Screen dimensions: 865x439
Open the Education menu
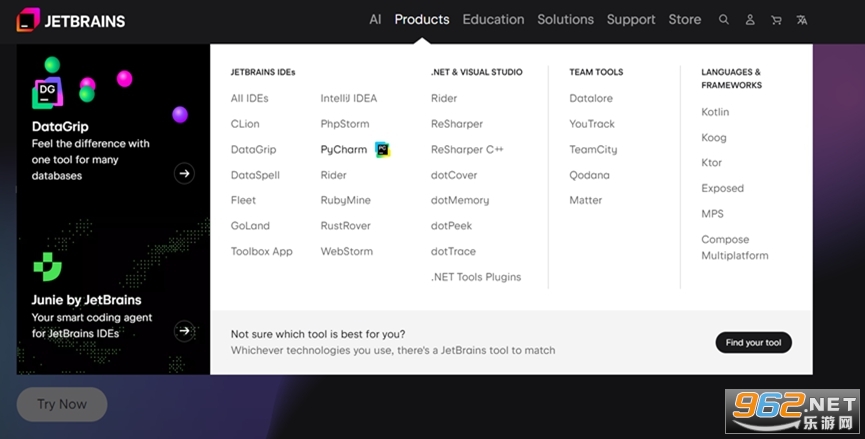coord(493,20)
